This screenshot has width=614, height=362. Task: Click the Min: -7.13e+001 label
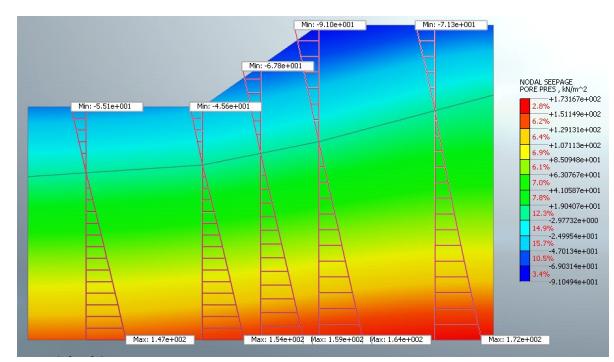tap(451, 25)
